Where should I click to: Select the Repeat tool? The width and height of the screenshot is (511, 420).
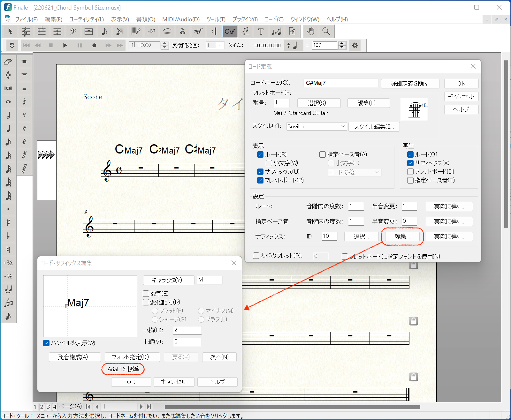[x=214, y=31]
